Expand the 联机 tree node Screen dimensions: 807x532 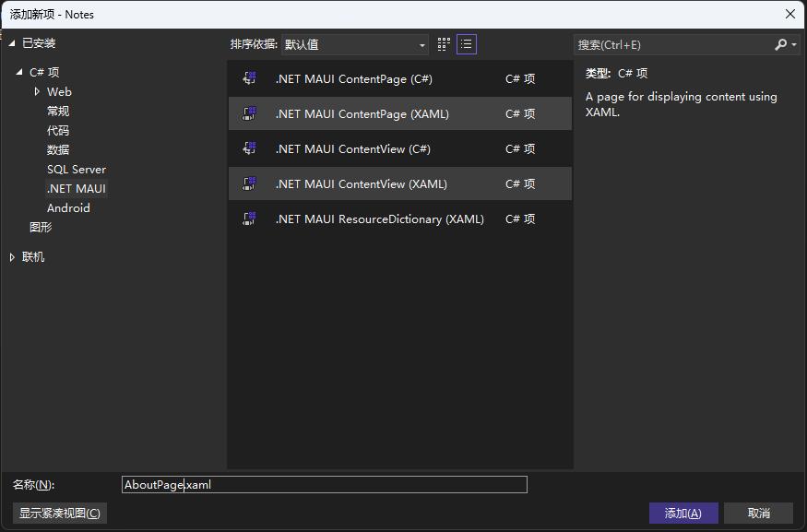point(12,257)
